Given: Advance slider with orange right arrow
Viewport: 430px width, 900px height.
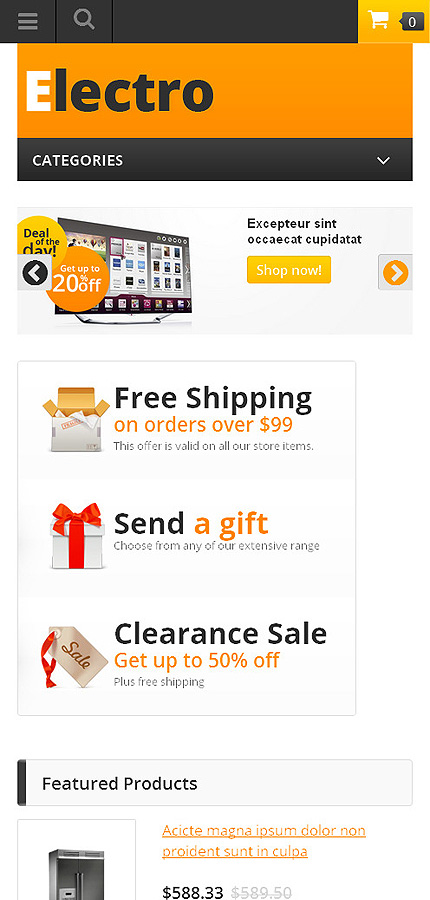Looking at the screenshot, I should click(x=396, y=273).
